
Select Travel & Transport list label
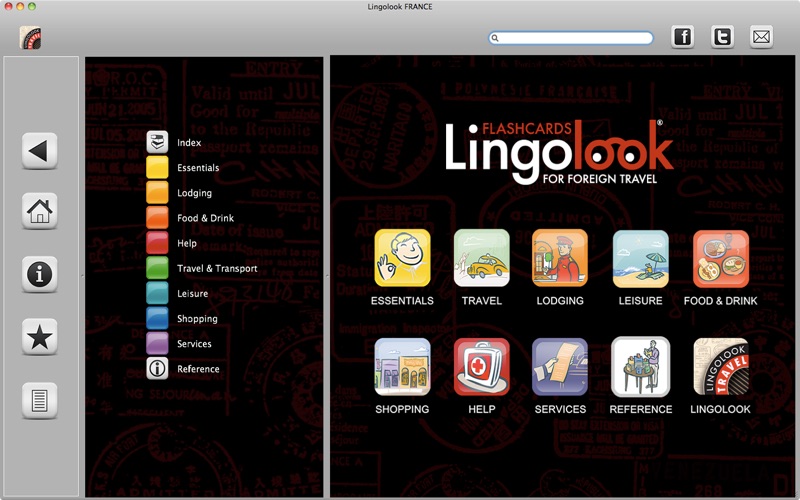(x=217, y=268)
